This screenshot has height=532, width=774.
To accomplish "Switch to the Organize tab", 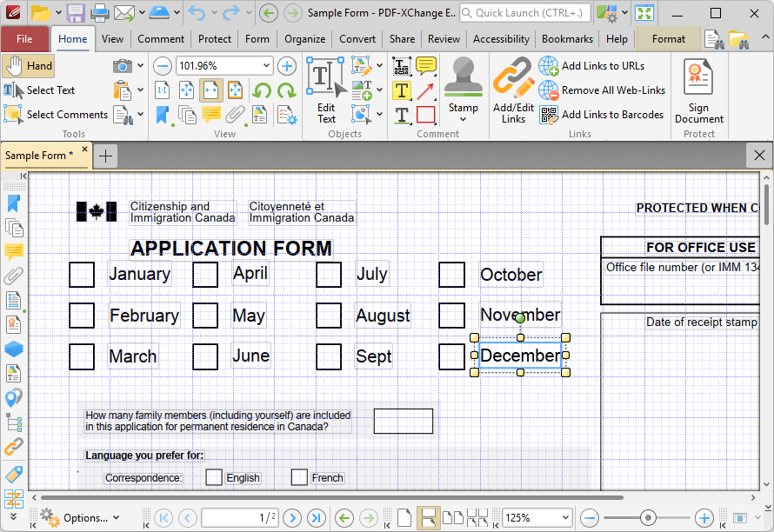I will (x=305, y=39).
